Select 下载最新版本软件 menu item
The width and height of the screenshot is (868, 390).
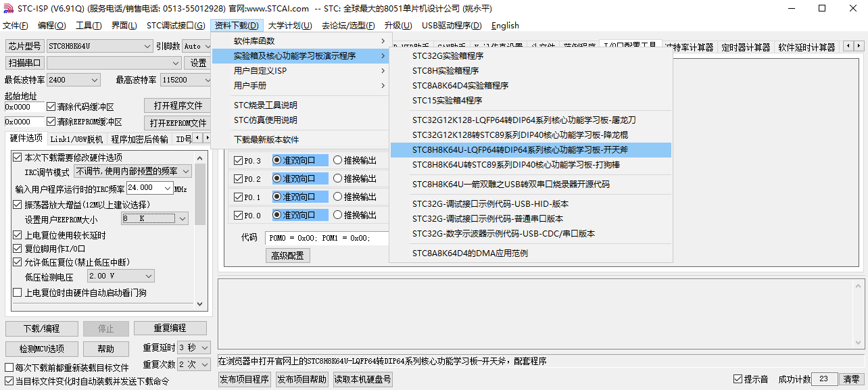300,139
